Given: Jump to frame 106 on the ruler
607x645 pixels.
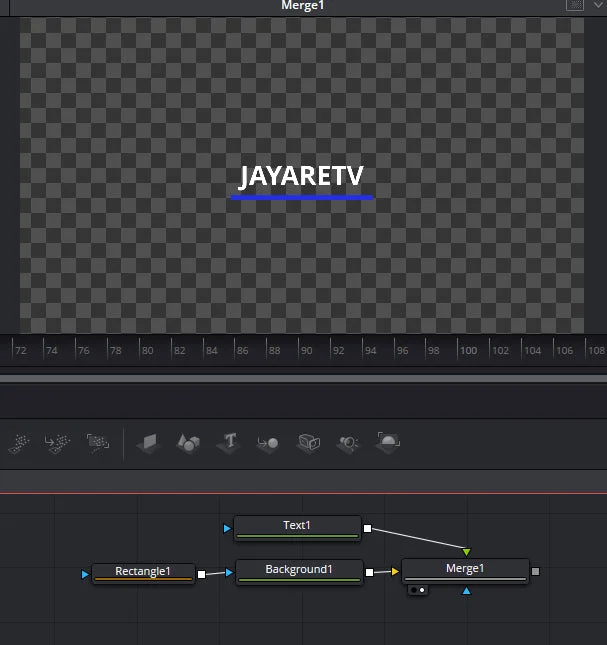Looking at the screenshot, I should click(565, 350).
